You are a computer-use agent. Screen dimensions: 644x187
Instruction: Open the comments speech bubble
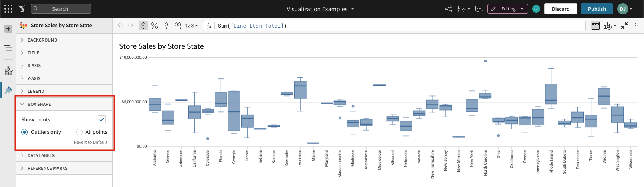[479, 9]
